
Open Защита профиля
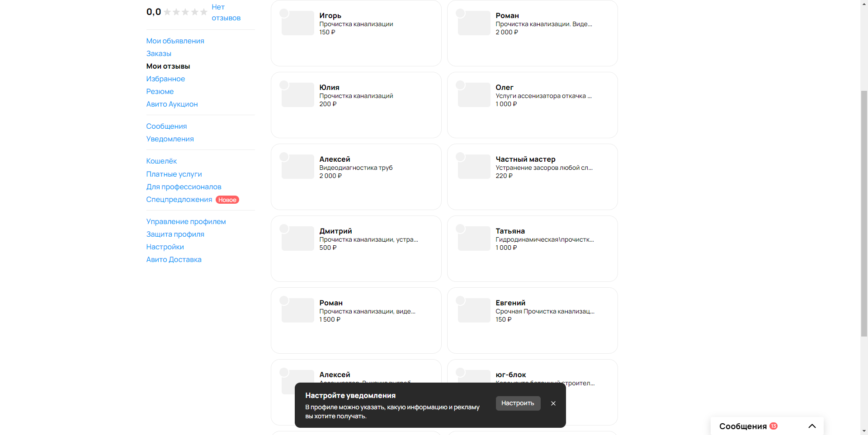click(x=175, y=234)
